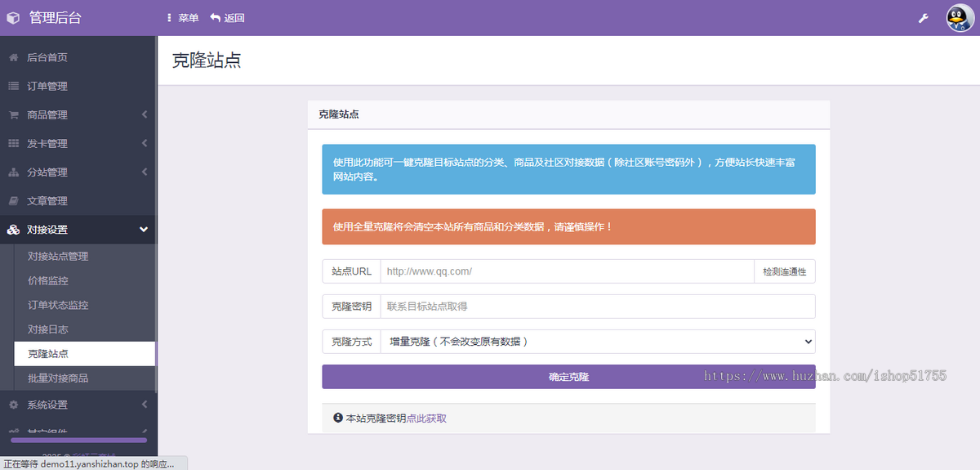Click 检测连通性 button
Screen dimensions: 980x470
(785, 271)
